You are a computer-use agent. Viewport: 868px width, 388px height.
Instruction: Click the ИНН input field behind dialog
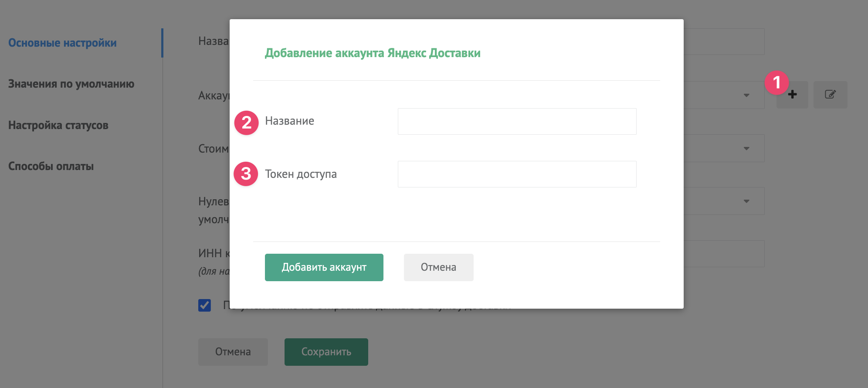[x=724, y=254]
